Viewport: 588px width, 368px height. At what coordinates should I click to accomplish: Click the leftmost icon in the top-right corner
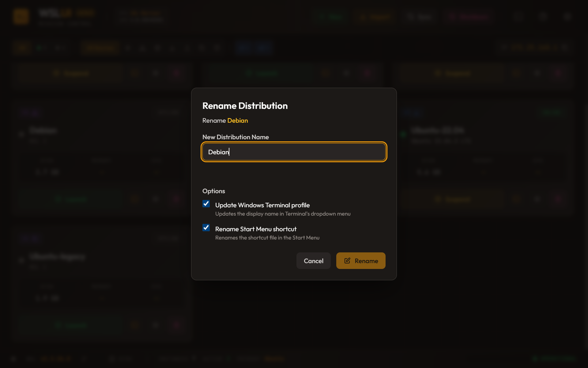pos(519,16)
